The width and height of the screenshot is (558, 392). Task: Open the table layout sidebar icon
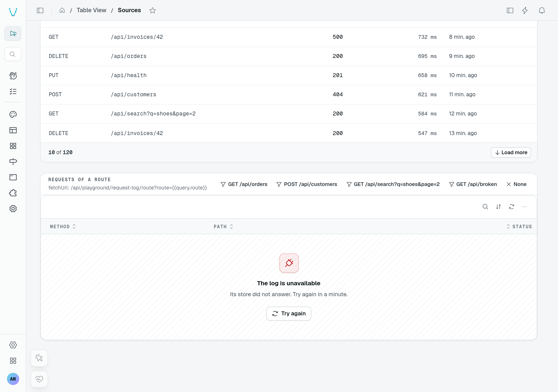pos(13,130)
